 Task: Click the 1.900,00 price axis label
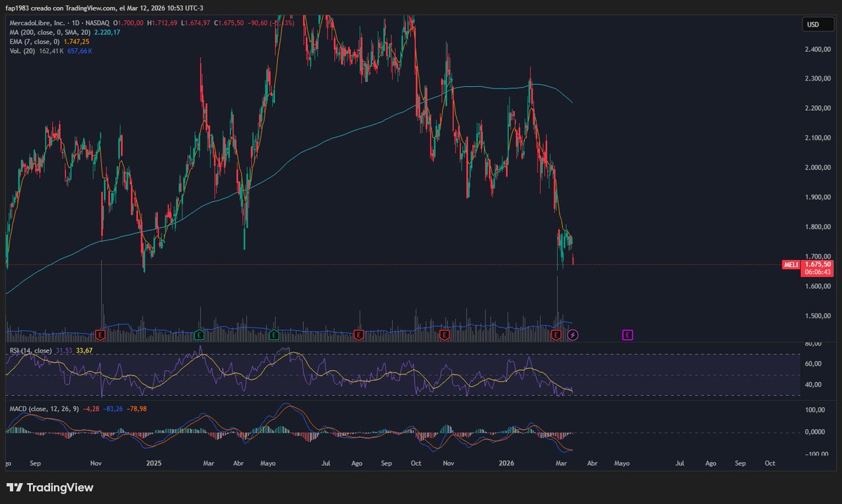click(x=817, y=197)
